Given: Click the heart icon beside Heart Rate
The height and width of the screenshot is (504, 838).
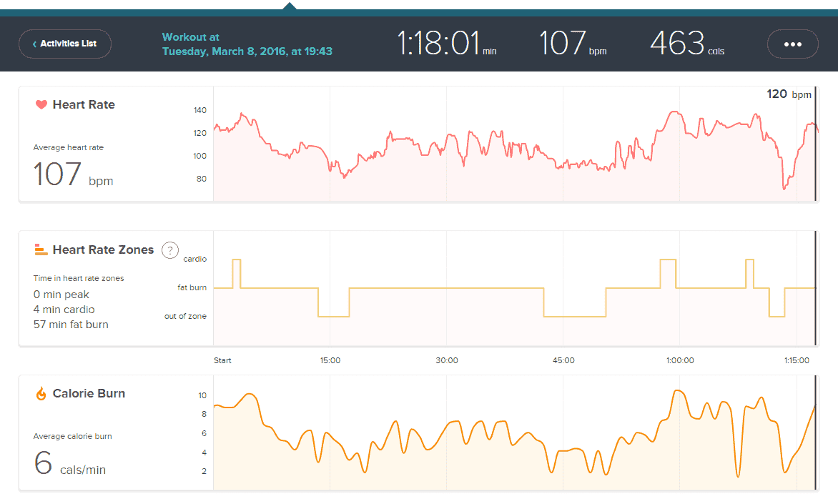Looking at the screenshot, I should coord(41,105).
